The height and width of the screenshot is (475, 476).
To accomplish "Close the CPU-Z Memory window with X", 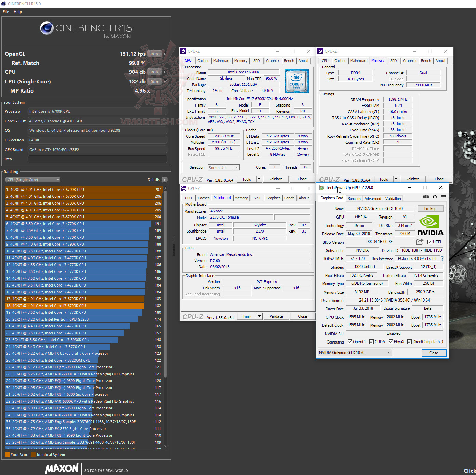I will click(x=446, y=51).
